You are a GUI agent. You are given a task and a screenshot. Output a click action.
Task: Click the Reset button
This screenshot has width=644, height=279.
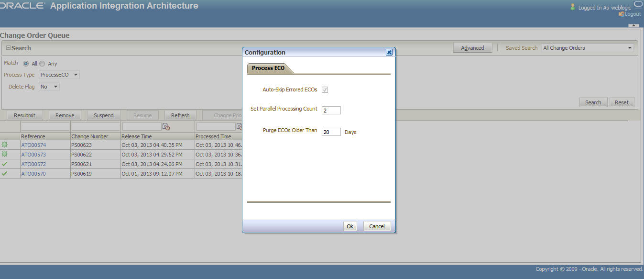pyautogui.click(x=622, y=102)
